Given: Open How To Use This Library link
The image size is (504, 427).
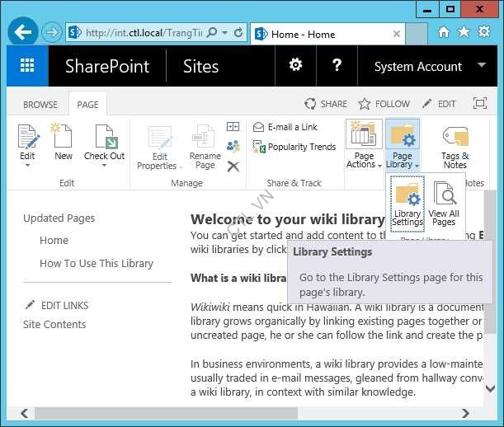Looking at the screenshot, I should 97,264.
